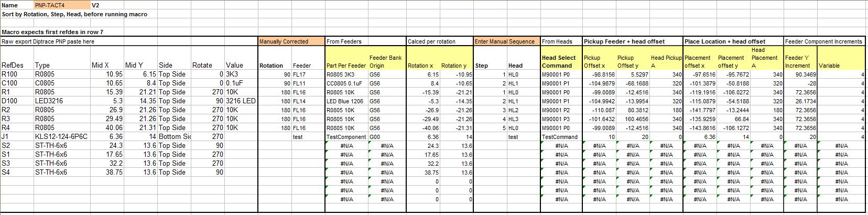Select the V2 version cell
Image resolution: width=868 pixels, height=215 pixels.
(x=95, y=5)
